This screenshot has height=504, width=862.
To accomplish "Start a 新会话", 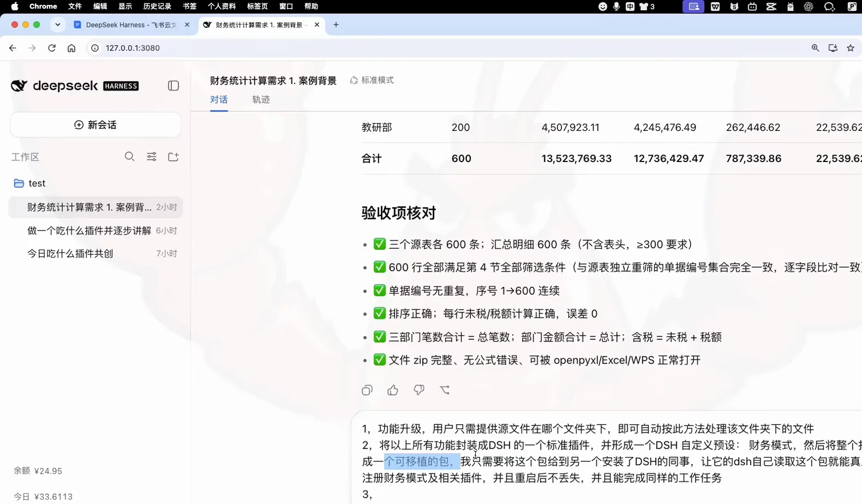I will [95, 125].
